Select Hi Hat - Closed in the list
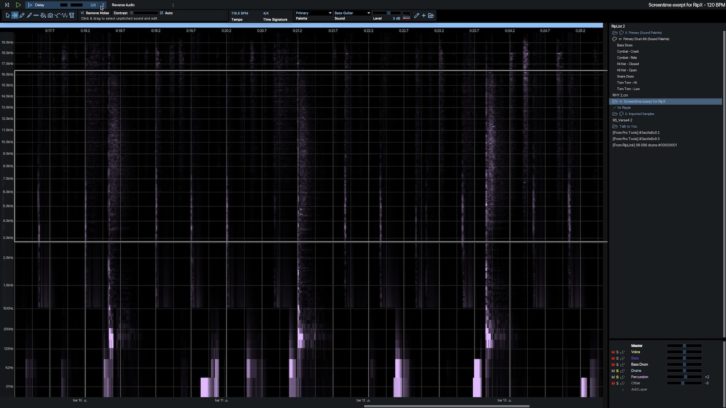 coord(628,64)
